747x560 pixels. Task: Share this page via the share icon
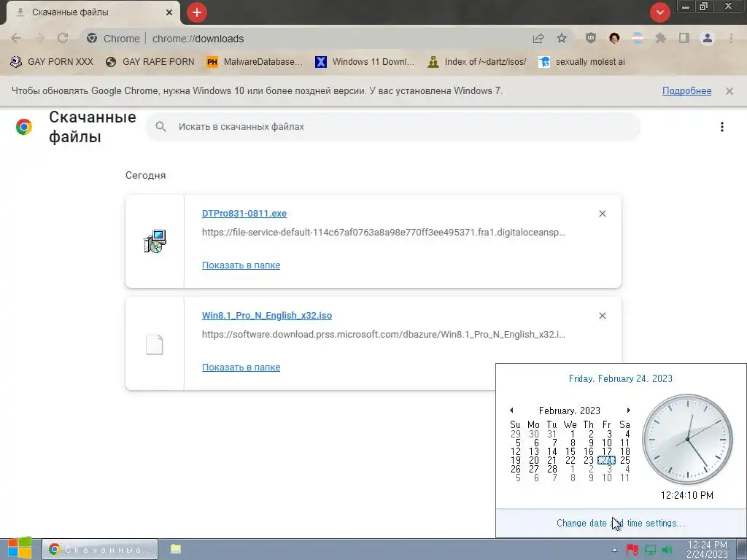coord(538,38)
